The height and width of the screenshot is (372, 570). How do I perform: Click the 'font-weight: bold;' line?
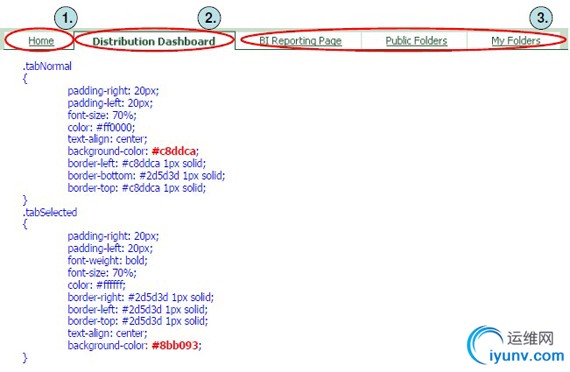click(x=108, y=260)
